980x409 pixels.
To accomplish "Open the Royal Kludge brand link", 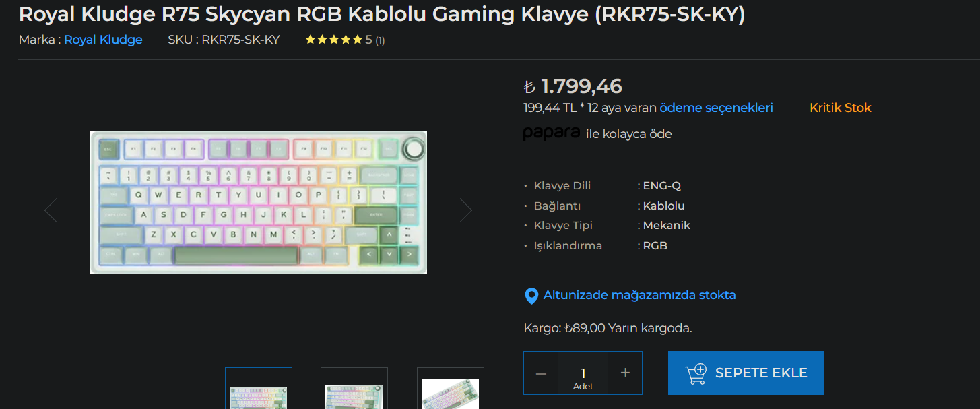I will pos(103,40).
